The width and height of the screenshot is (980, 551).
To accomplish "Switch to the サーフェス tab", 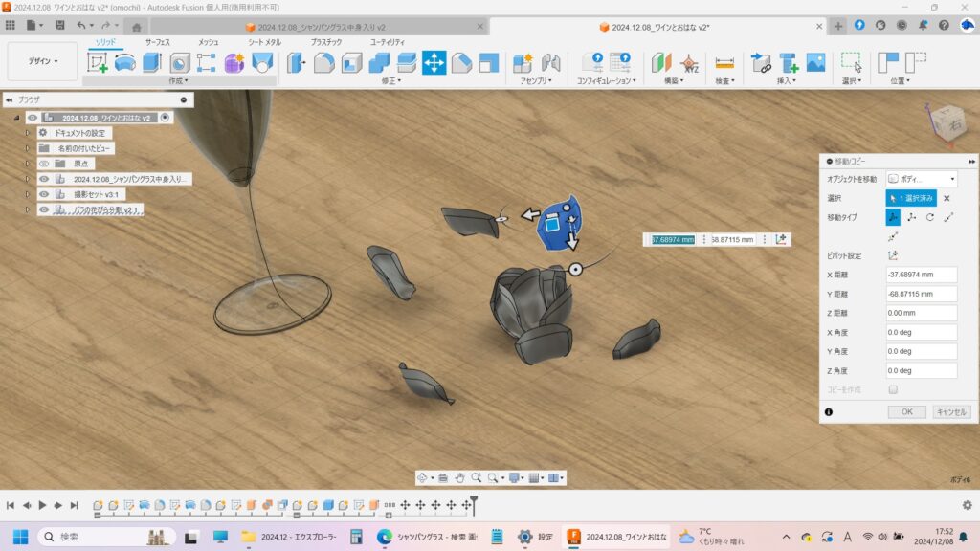I will [157, 42].
